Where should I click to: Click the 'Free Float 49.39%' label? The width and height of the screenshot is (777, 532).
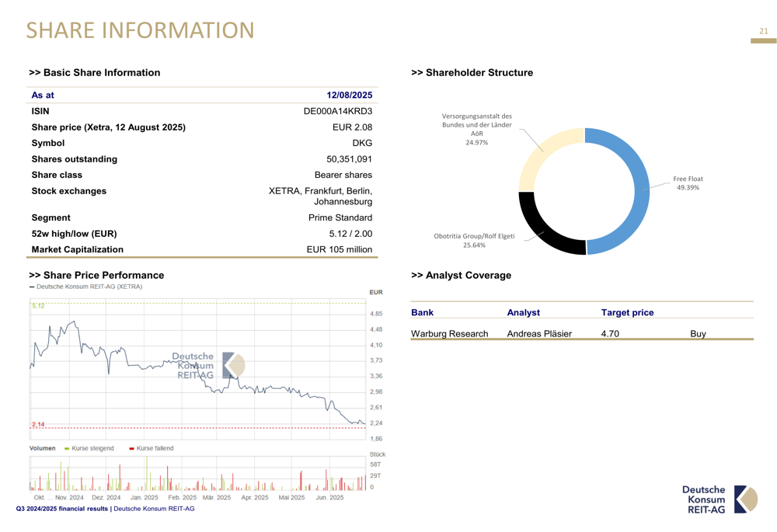click(x=688, y=183)
